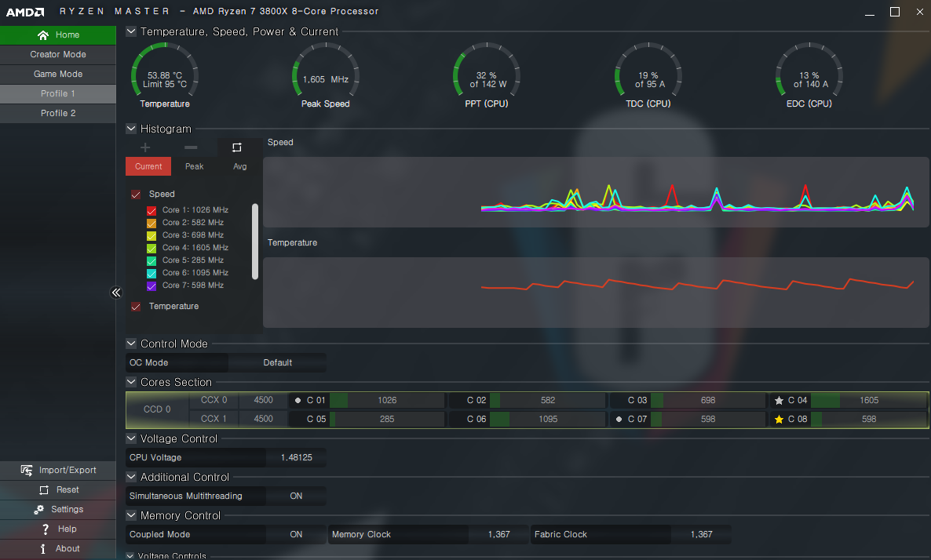This screenshot has height=560, width=931.
Task: Click the CCX 1 4500 value
Action: click(264, 420)
